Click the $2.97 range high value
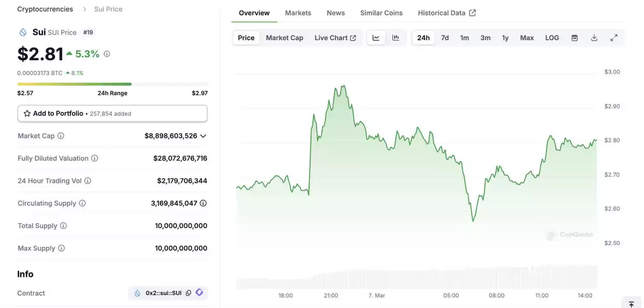Screen dimensions: 644x308 [200, 93]
